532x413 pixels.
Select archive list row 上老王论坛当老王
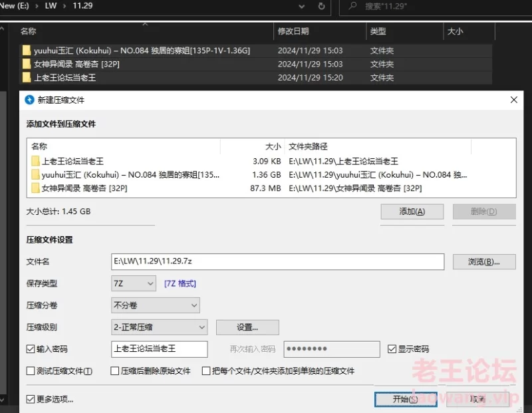click(271, 161)
